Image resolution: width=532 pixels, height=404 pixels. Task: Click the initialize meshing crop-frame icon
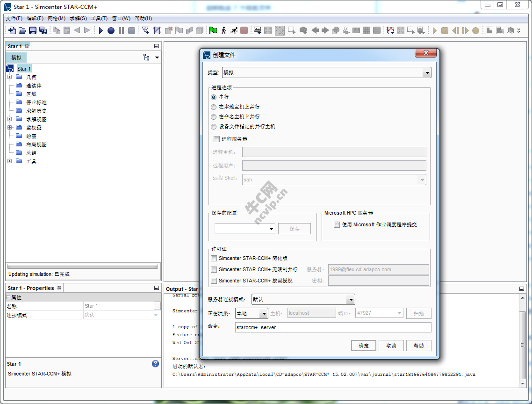pyautogui.click(x=157, y=30)
